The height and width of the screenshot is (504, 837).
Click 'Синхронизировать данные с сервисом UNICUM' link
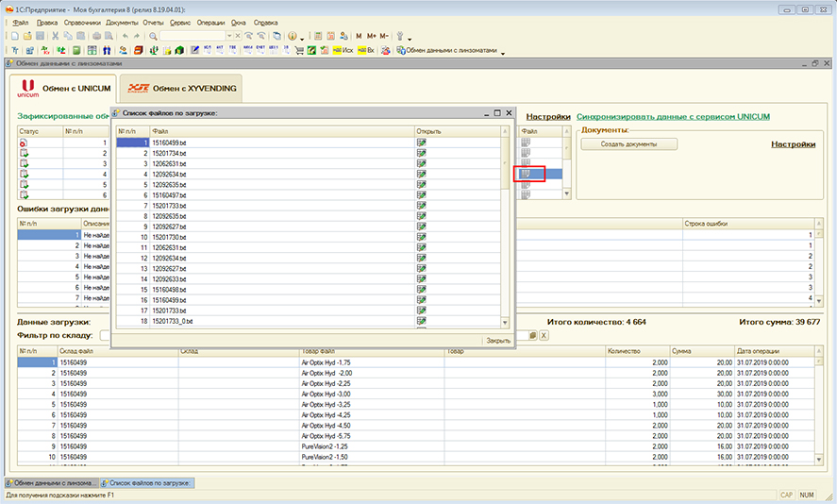672,116
